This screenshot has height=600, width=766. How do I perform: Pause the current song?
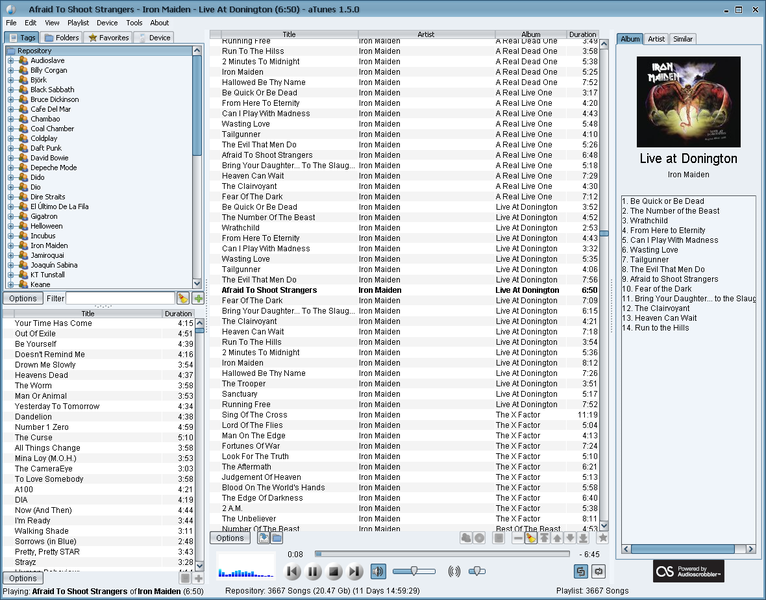pos(313,572)
